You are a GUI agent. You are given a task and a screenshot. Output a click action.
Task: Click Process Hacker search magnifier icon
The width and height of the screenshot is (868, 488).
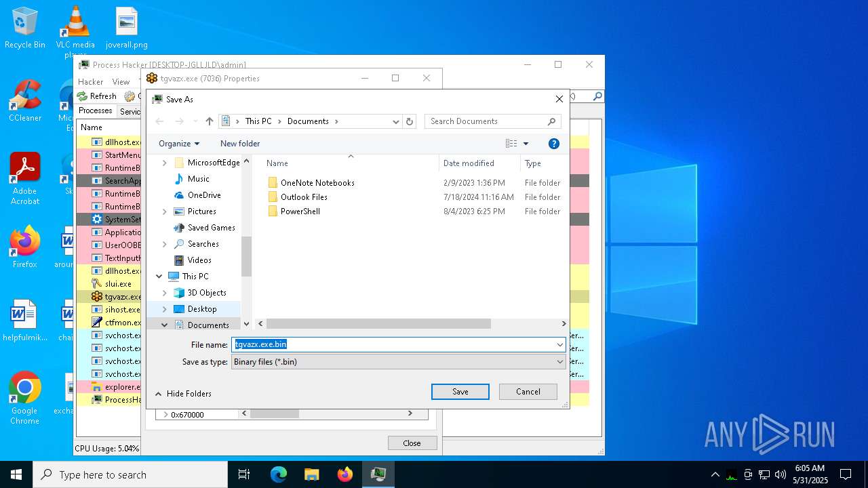click(x=597, y=96)
